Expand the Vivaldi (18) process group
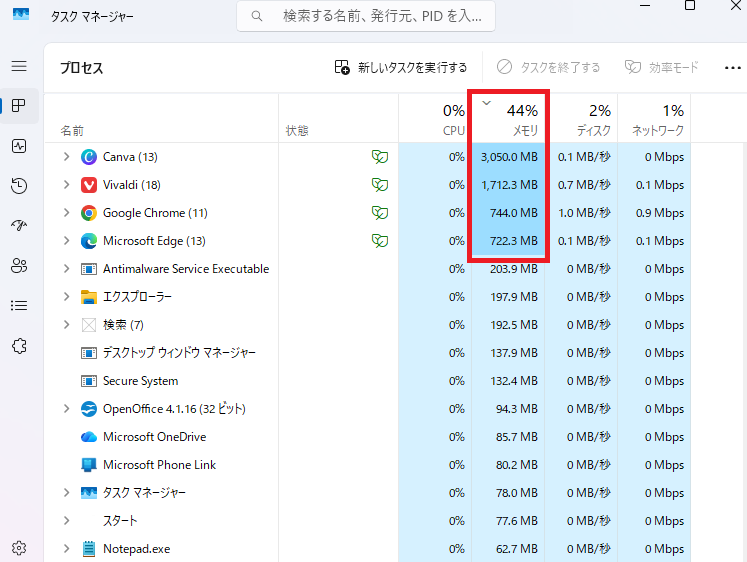Viewport: 747px width, 562px height. [x=66, y=185]
